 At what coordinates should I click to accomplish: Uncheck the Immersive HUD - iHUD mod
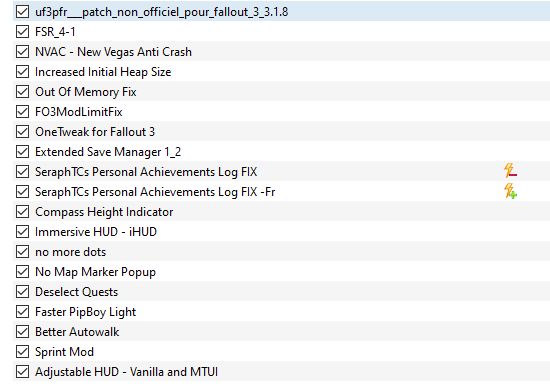pos(22,231)
